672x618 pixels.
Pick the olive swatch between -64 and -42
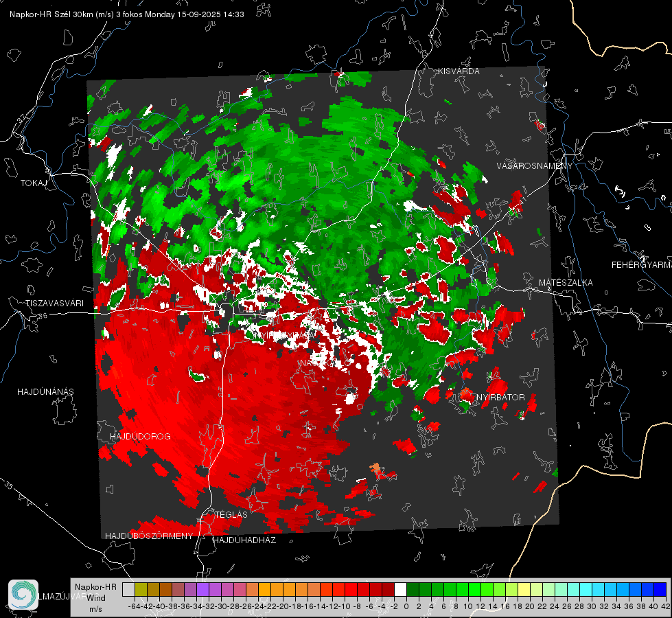[141, 590]
